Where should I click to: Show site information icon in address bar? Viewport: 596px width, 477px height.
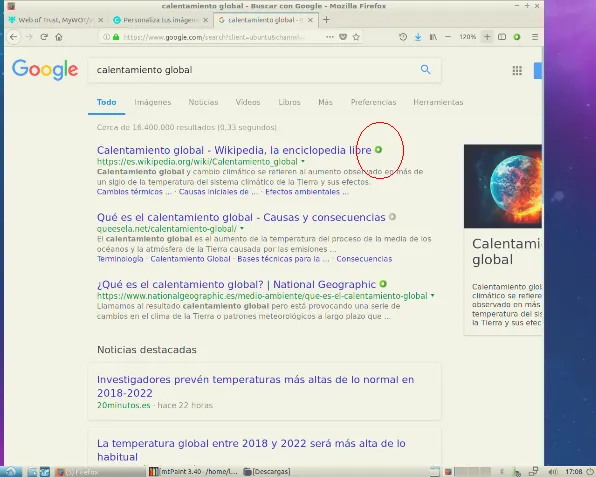point(107,37)
